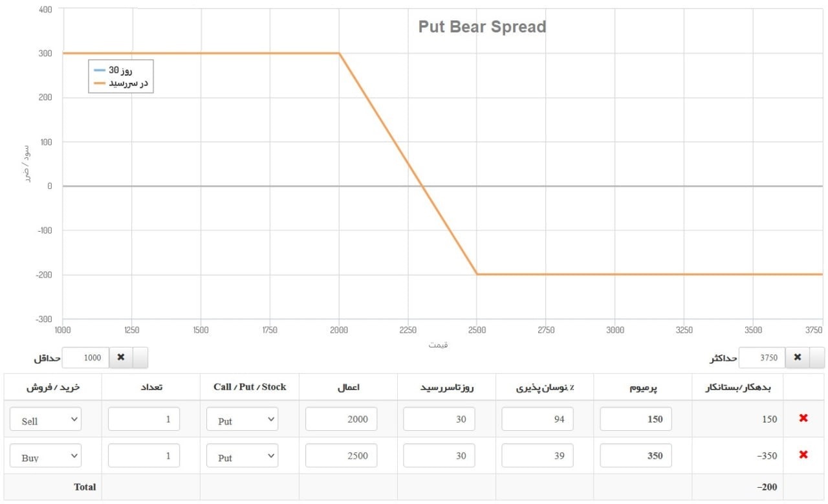Clear the minimum price value with X button
Viewport: 828px width, 504px height.
click(x=121, y=357)
